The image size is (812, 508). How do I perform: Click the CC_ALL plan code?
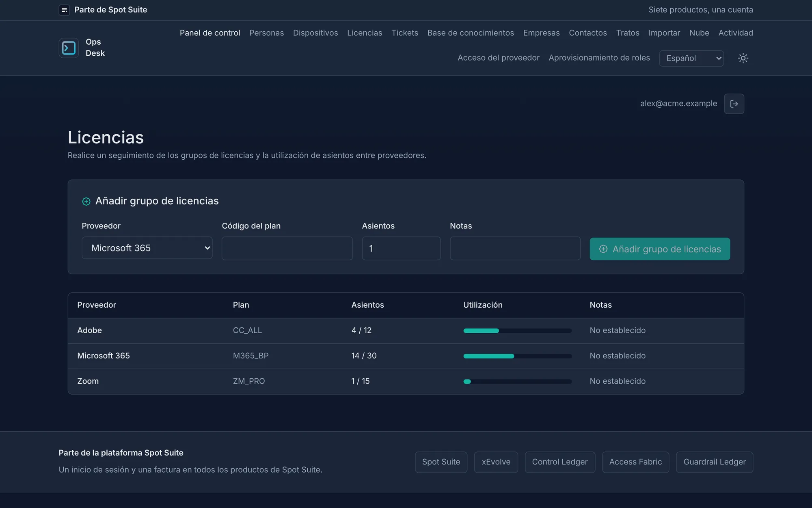247,330
